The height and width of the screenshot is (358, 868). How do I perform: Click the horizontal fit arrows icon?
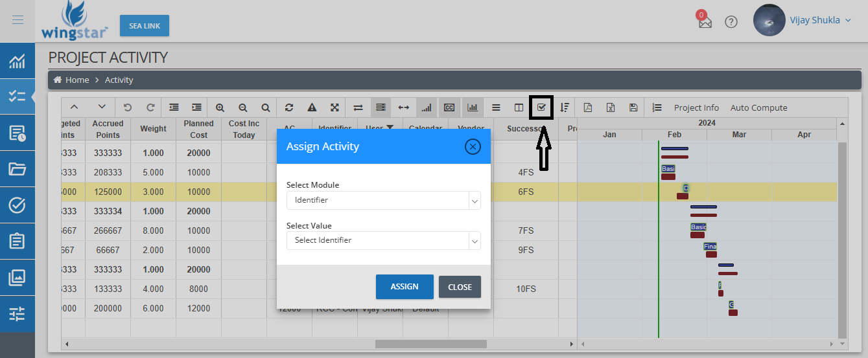click(403, 107)
